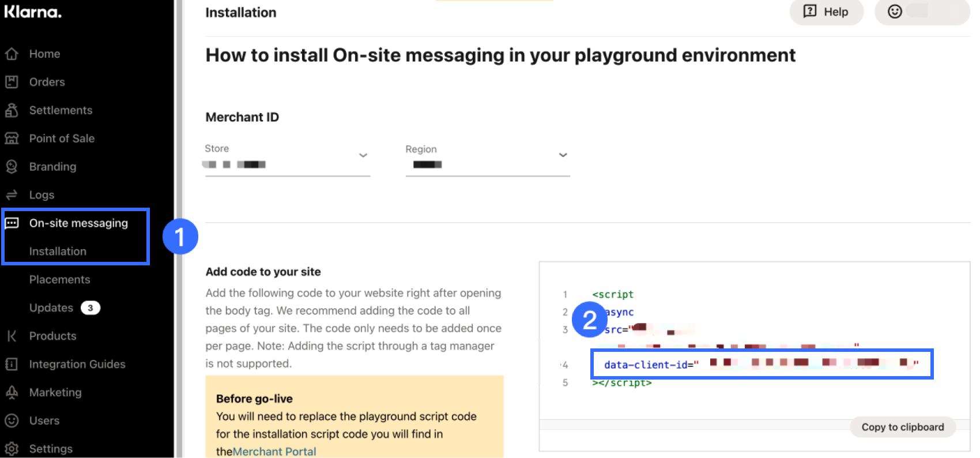Image resolution: width=980 pixels, height=458 pixels.
Task: Click the Point of Sale storefront icon
Action: tap(12, 138)
